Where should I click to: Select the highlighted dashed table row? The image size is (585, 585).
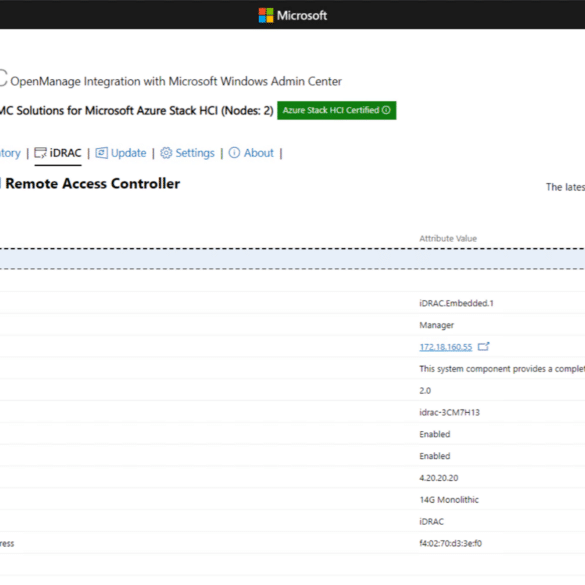click(x=292, y=259)
